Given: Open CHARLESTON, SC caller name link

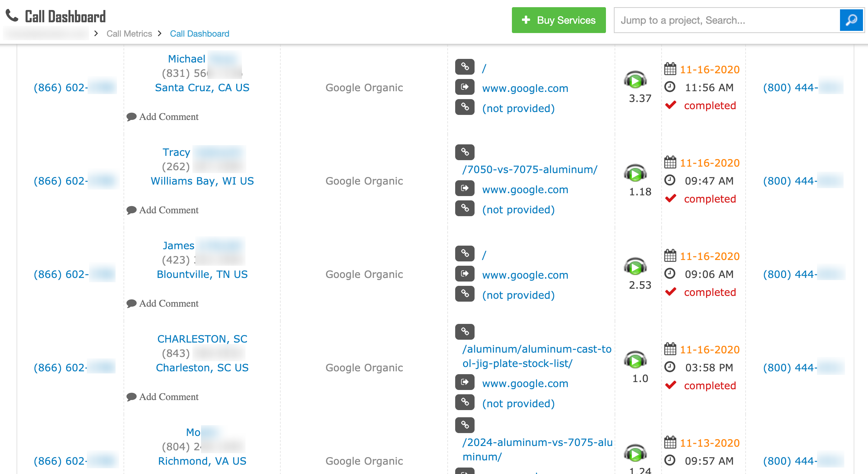Looking at the screenshot, I should [x=202, y=339].
